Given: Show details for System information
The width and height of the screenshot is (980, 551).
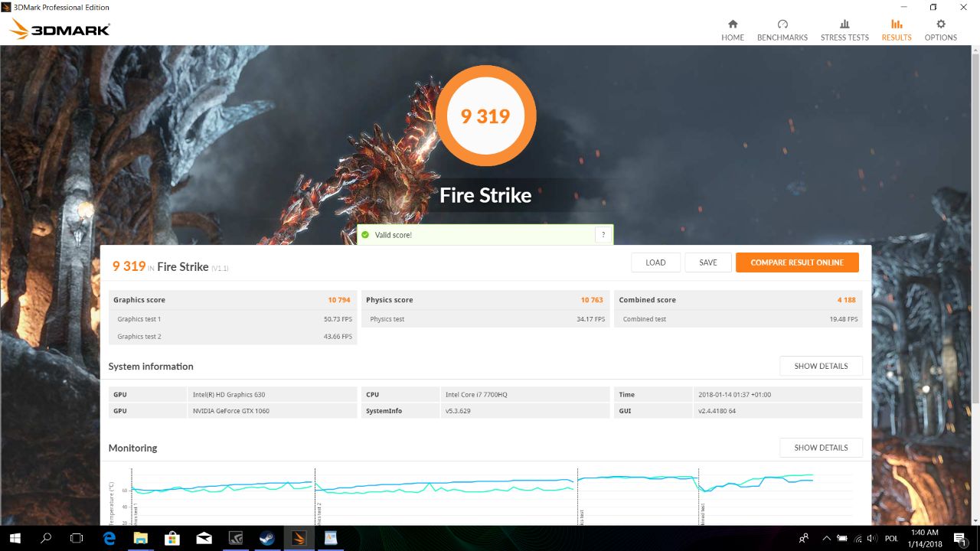Looking at the screenshot, I should coord(821,365).
